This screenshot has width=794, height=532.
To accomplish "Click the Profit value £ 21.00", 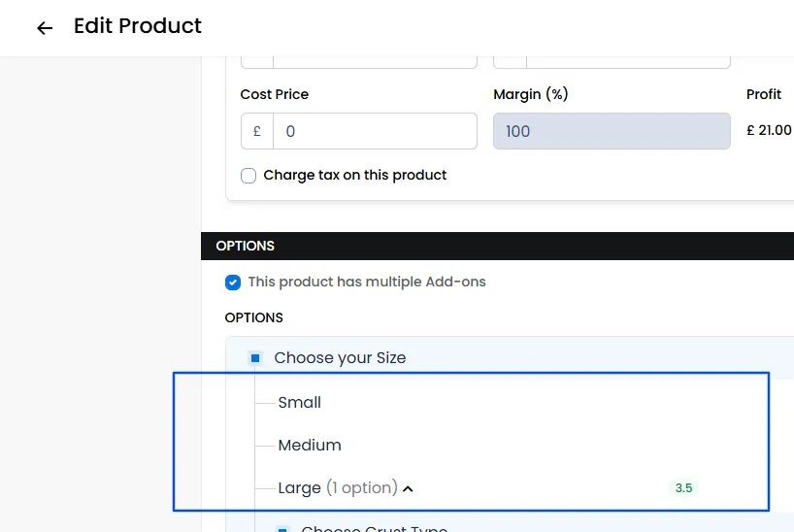I will [769, 130].
